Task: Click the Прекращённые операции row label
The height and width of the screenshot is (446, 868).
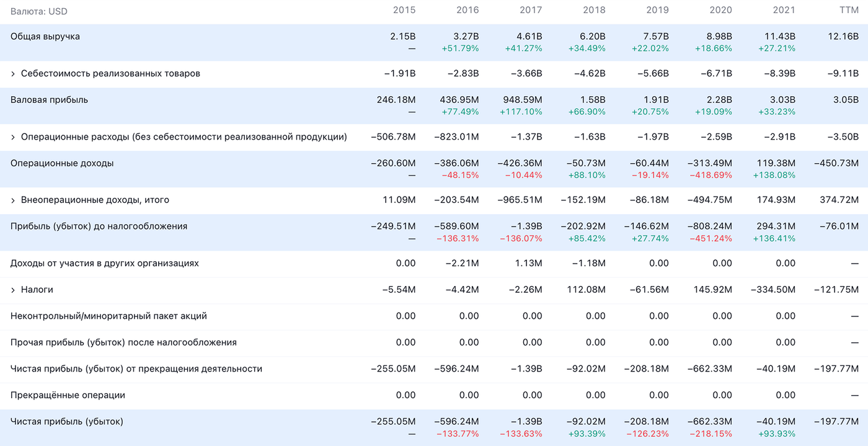Action: pos(68,395)
